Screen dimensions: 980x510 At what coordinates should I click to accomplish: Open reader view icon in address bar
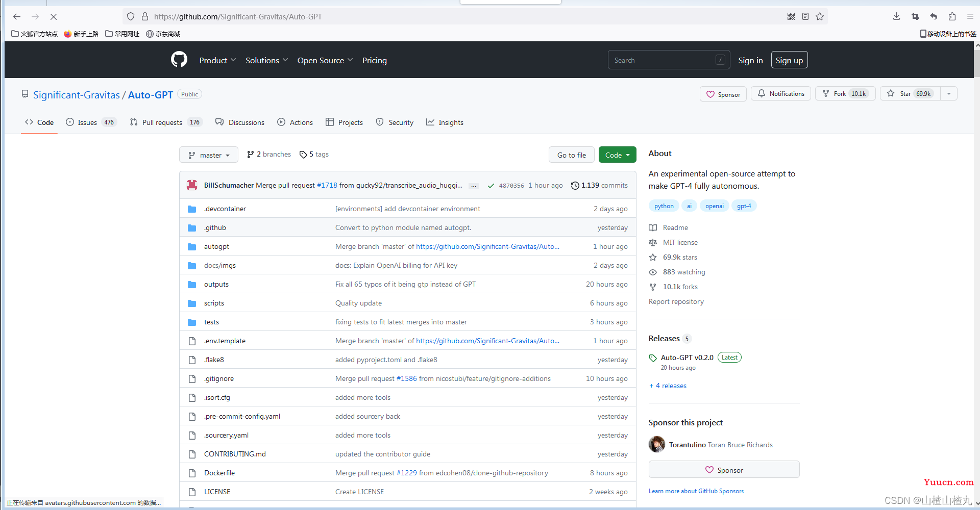(805, 16)
